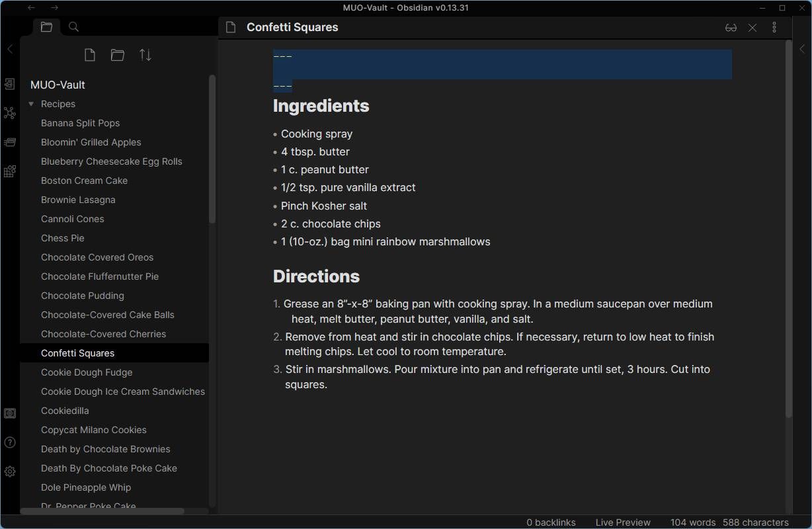Open the quick switcher from ribbon

pos(10,84)
